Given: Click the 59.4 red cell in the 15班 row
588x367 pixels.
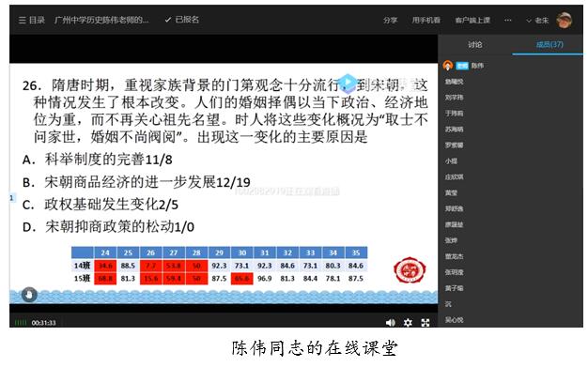Looking at the screenshot, I should pos(174,279).
